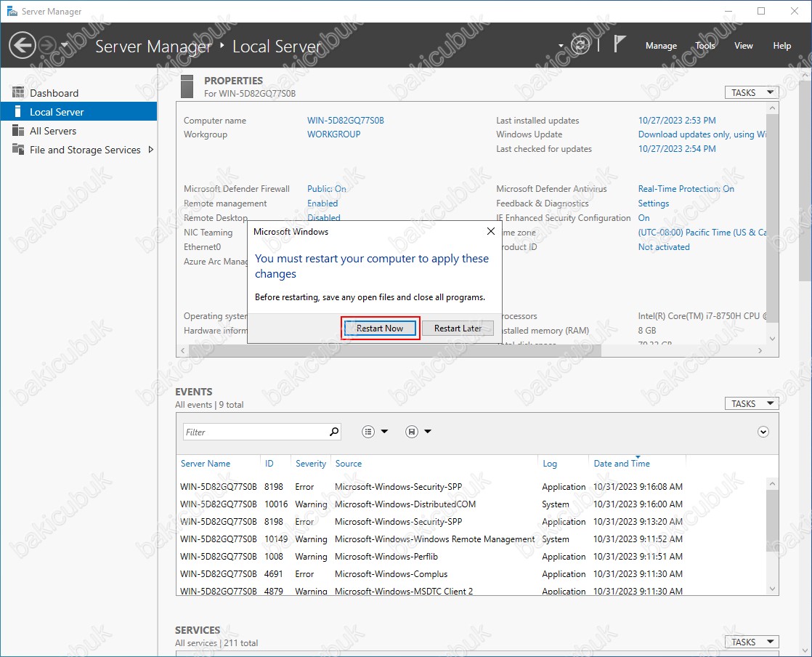This screenshot has height=657, width=812.
Task: Click the Properties server tile icon
Action: click(187, 86)
